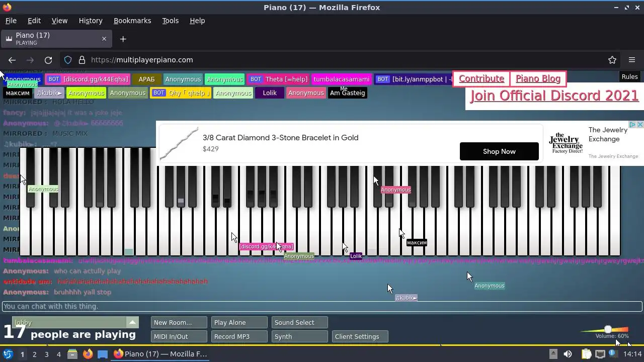Switch to workspace 2 in taskbar
The width and height of the screenshot is (644, 362).
pyautogui.click(x=34, y=354)
